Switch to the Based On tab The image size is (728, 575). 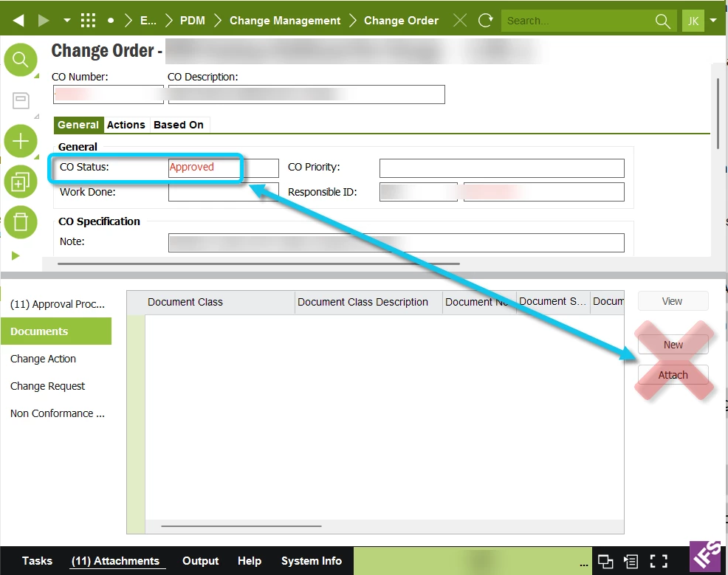point(179,125)
